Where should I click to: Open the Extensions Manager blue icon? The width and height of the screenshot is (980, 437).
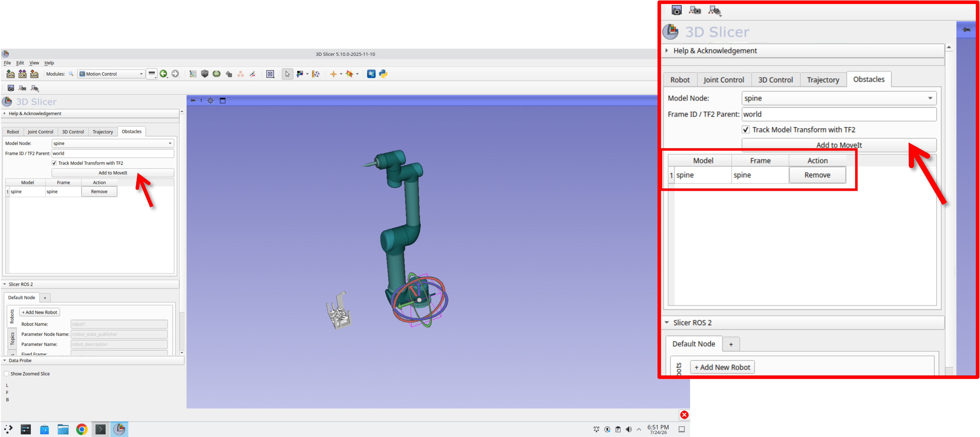[x=371, y=74]
